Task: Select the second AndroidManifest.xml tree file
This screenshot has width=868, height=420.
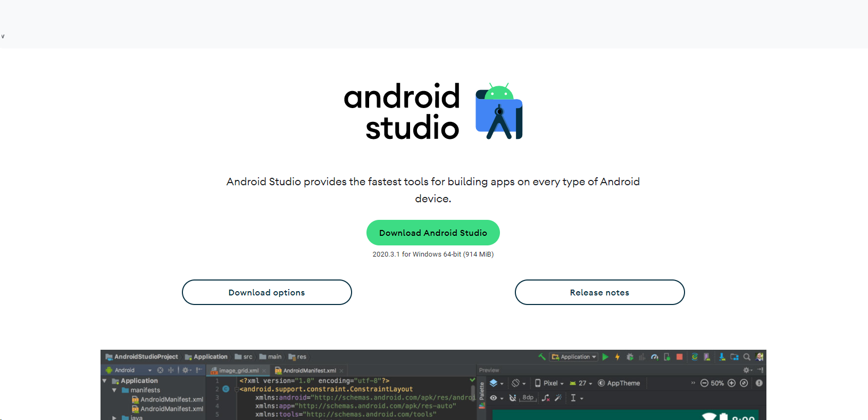Action: click(x=168, y=409)
